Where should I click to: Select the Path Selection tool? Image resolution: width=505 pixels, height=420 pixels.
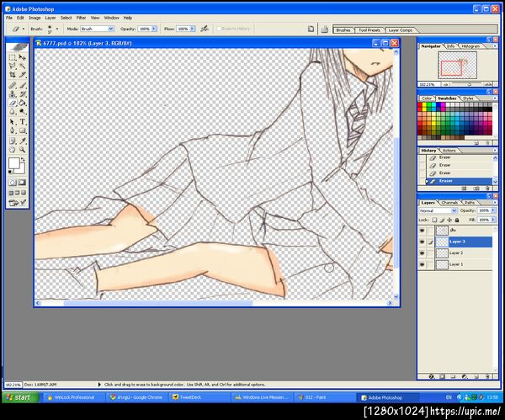[x=13, y=122]
